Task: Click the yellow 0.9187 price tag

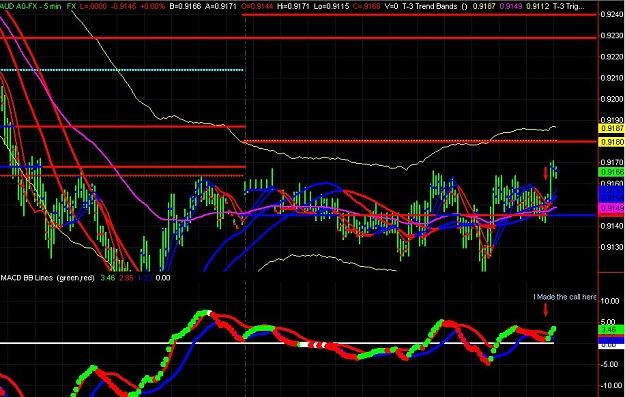Action: [611, 128]
